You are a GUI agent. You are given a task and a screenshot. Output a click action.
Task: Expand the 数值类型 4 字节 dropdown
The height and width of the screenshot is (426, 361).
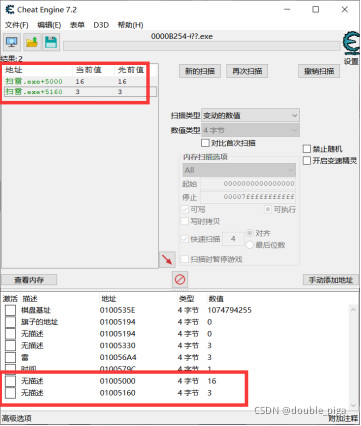coord(251,130)
